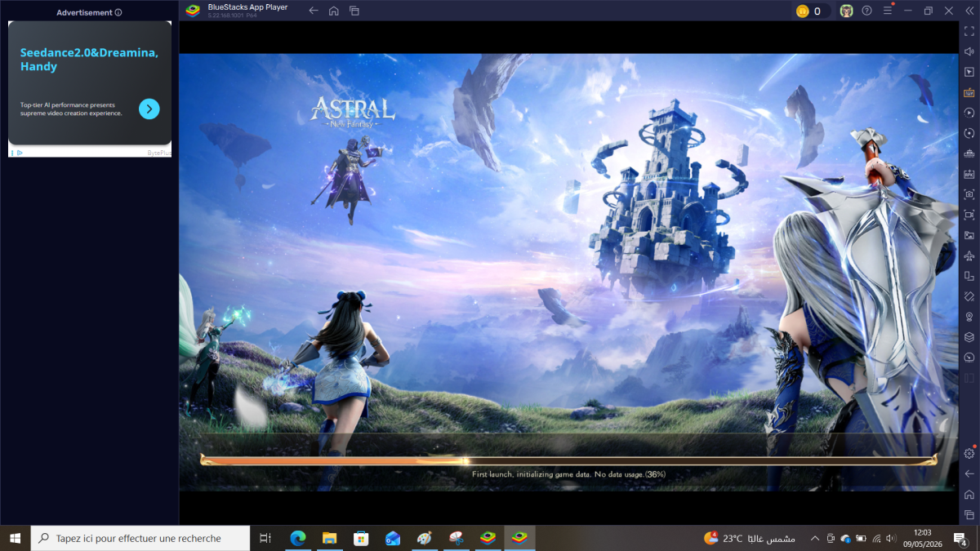Viewport: 980px width, 551px height.
Task: Open recent apps icon in title bar
Action: pyautogui.click(x=354, y=11)
